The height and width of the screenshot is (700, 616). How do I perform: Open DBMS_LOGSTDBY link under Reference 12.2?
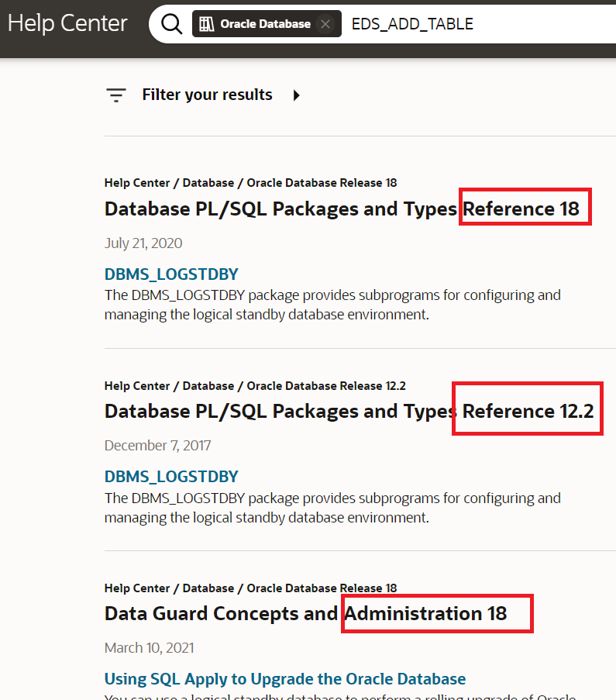pyautogui.click(x=171, y=476)
